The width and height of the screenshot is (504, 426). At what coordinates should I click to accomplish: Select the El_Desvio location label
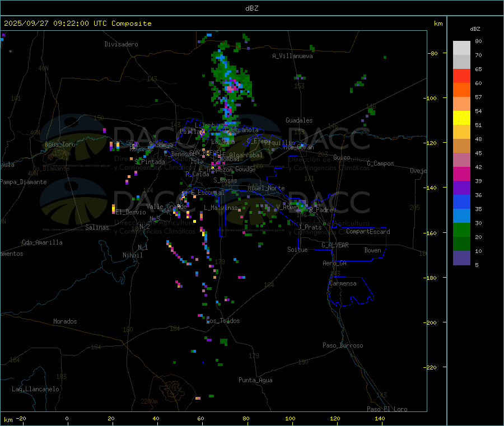(x=130, y=212)
